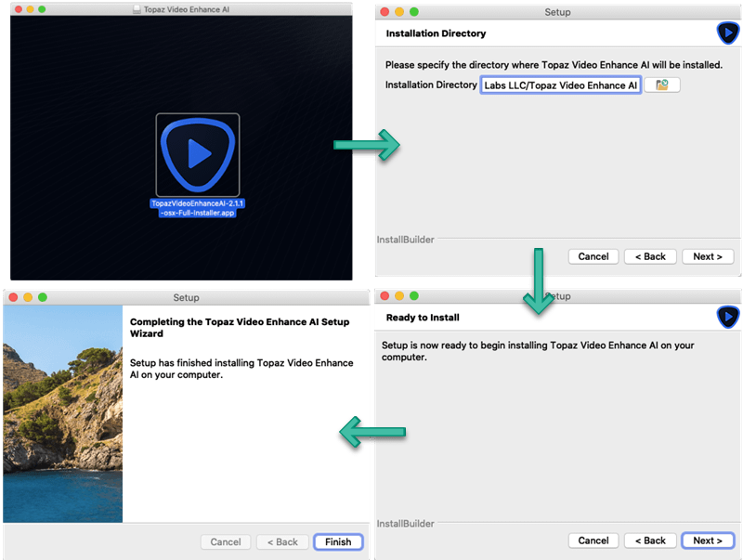Close the Installation Directory Setup window

coord(385,12)
